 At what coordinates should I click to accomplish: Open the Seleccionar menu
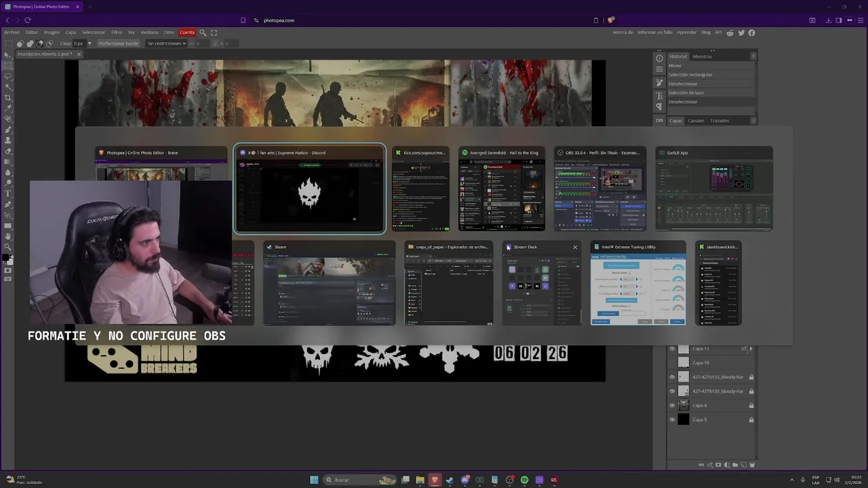click(x=94, y=33)
